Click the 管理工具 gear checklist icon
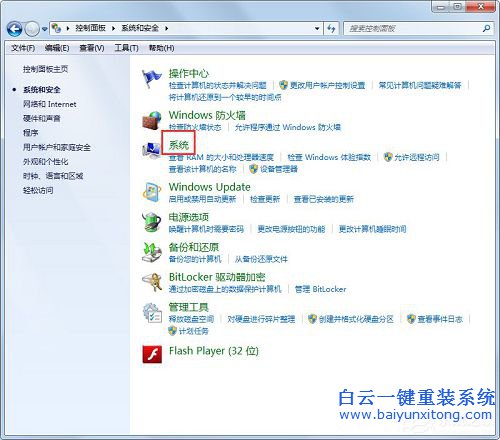Viewport: 500px width, 440px height. pyautogui.click(x=152, y=313)
